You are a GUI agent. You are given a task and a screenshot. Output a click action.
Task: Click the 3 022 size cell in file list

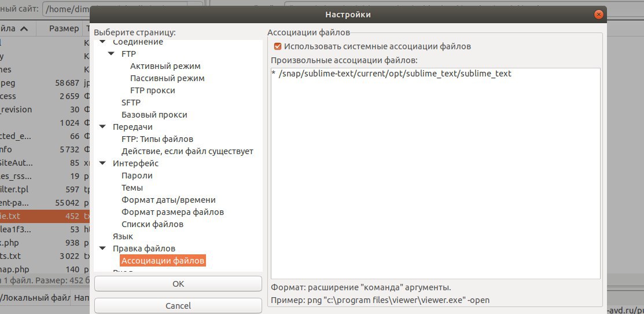pyautogui.click(x=69, y=256)
